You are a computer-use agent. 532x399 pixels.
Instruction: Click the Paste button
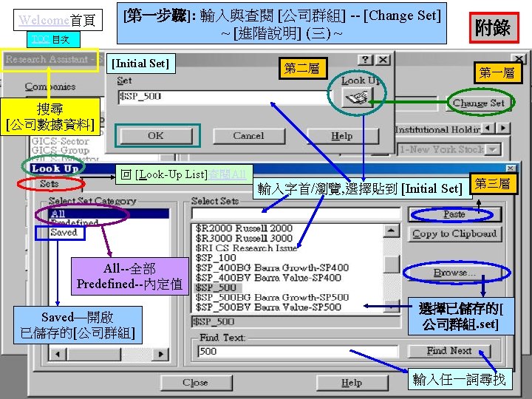[454, 214]
